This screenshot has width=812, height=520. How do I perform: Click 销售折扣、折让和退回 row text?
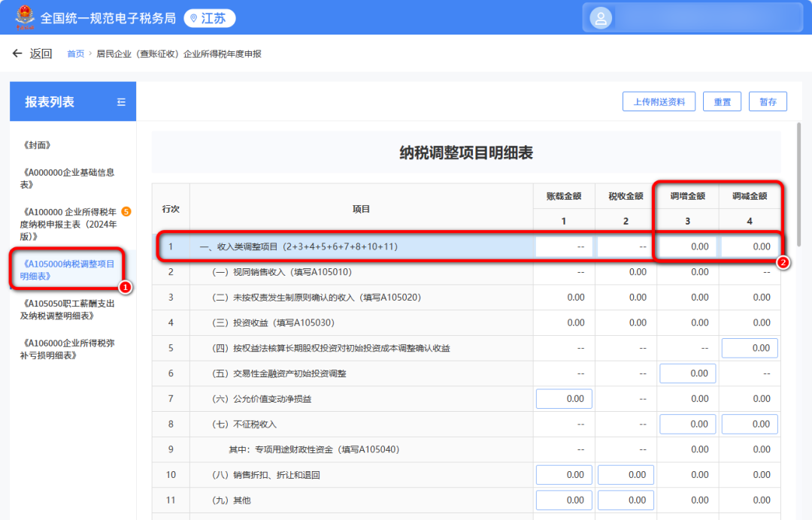(x=266, y=475)
